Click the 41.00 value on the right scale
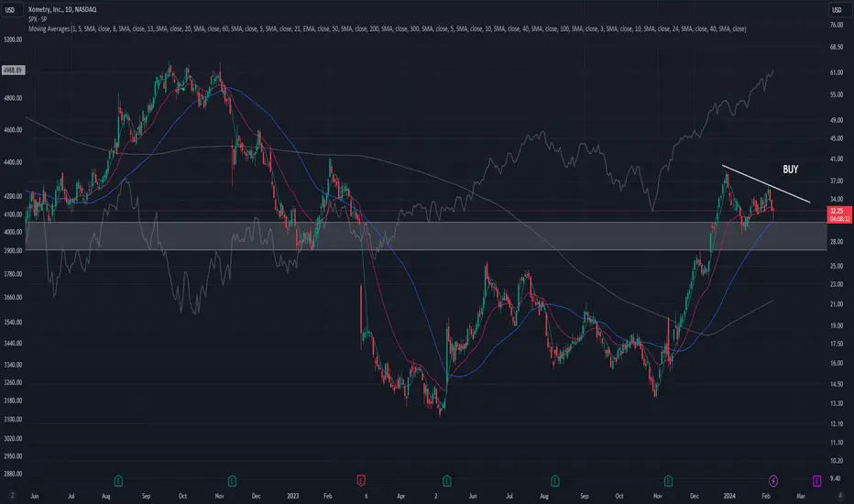The height and width of the screenshot is (504, 854). (x=837, y=159)
